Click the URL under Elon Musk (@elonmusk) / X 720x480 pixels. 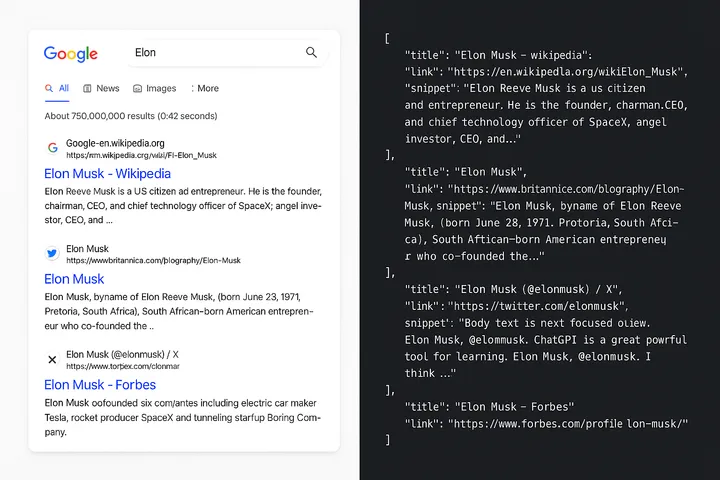pos(123,367)
